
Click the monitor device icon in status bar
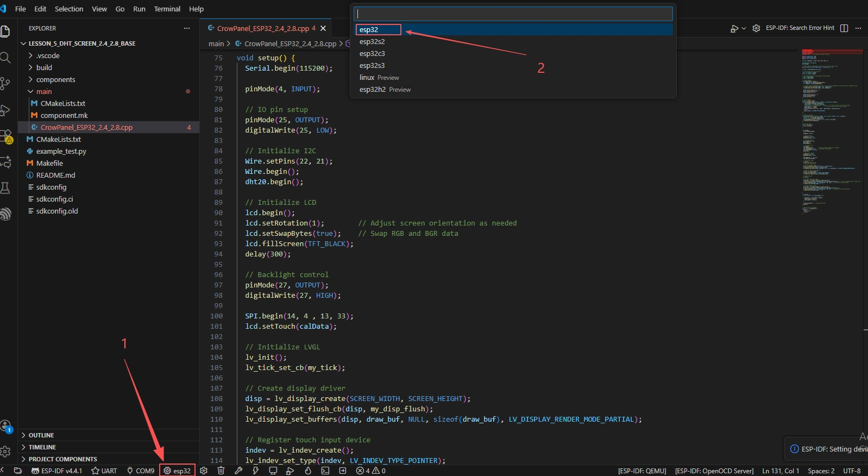tap(273, 471)
